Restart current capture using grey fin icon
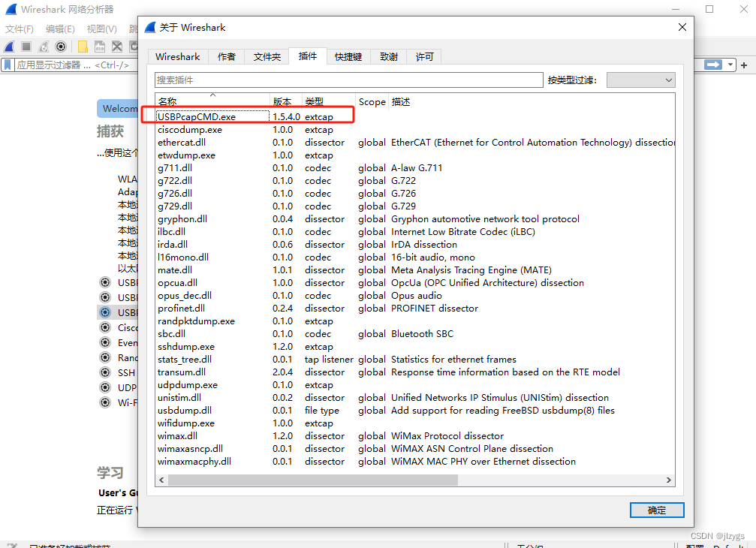 point(44,47)
